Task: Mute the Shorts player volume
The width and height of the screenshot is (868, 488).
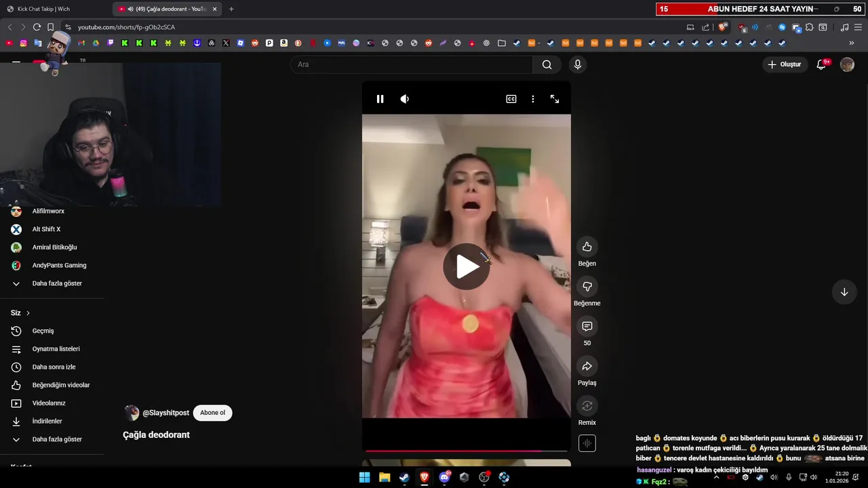Action: click(405, 99)
